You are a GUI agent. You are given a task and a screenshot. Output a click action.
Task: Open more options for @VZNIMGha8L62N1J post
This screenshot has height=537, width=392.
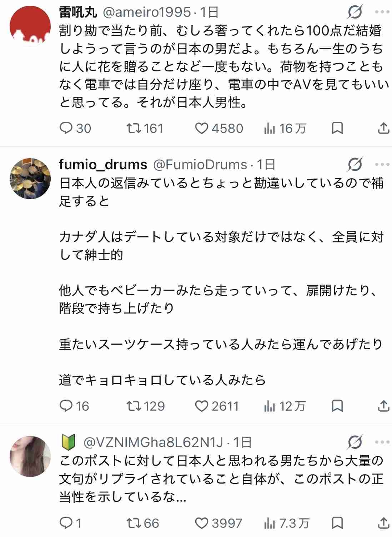point(382,442)
